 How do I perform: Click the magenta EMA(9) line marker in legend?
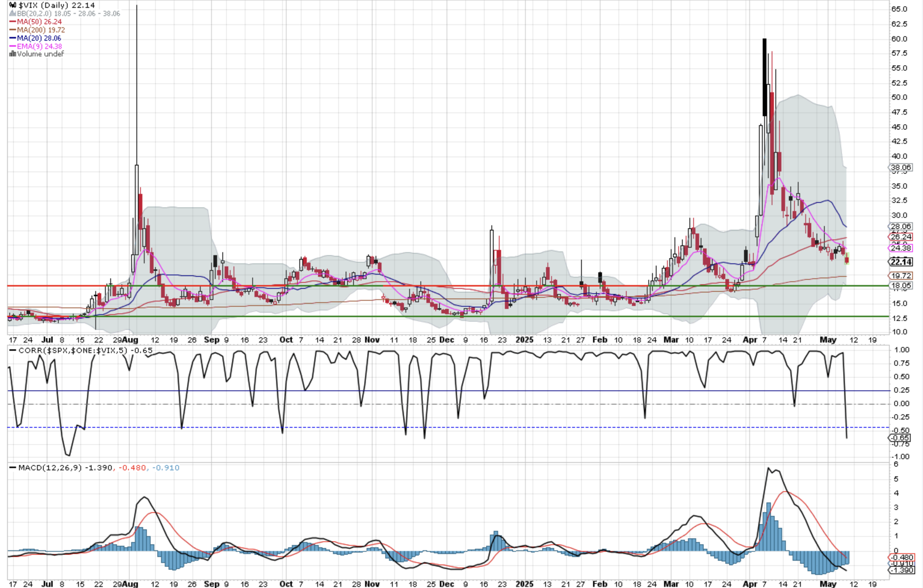coord(12,46)
